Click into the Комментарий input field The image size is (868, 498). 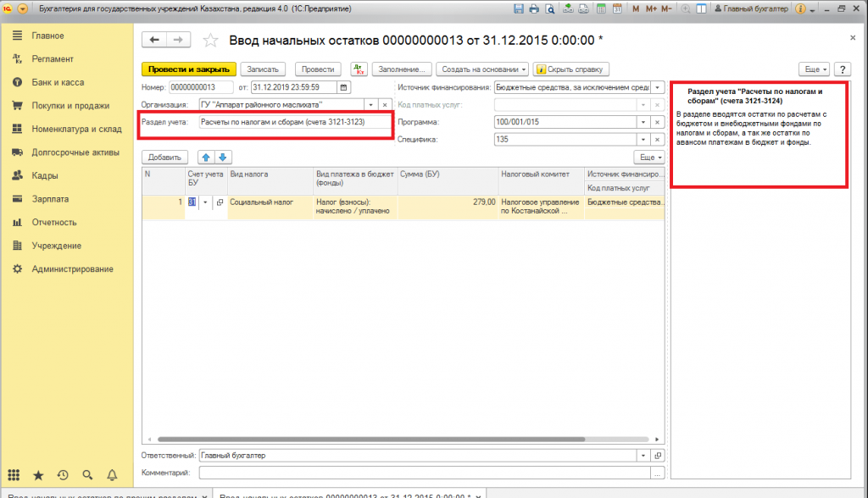coord(424,473)
